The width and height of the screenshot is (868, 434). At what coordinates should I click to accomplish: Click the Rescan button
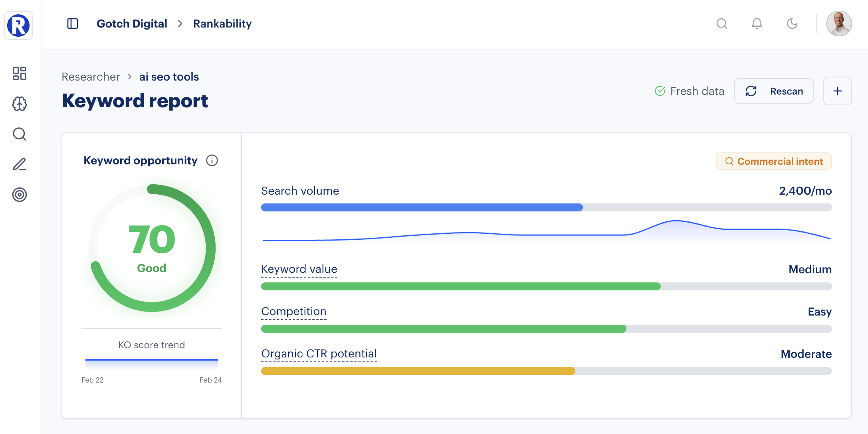point(773,91)
